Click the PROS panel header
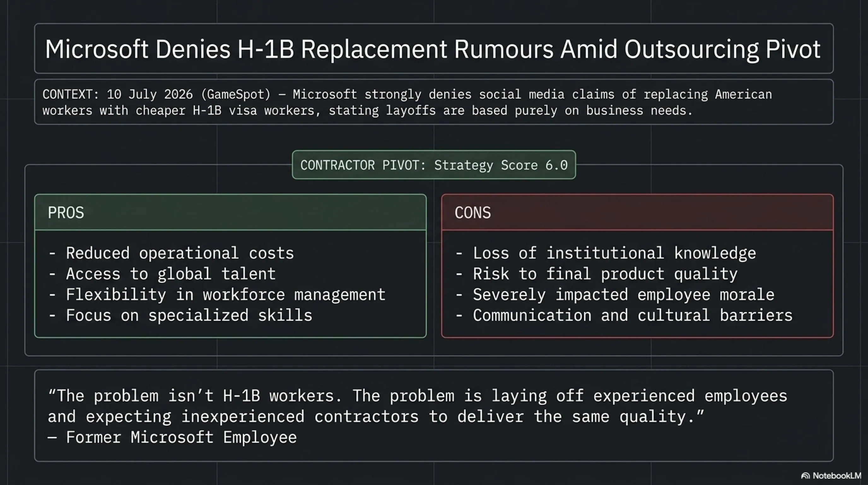 pos(231,213)
